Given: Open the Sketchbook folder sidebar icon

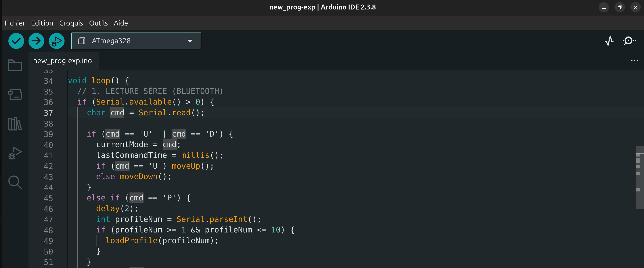Looking at the screenshot, I should 15,65.
